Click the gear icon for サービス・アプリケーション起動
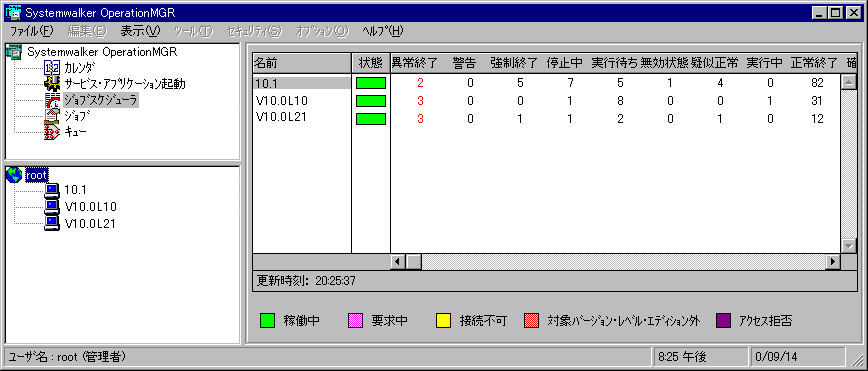868x371 pixels. tap(51, 85)
